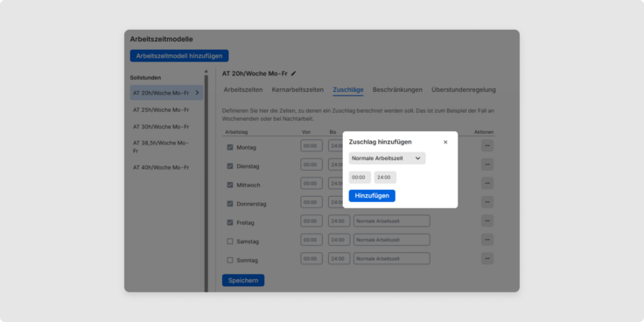This screenshot has height=322, width=644.
Task: Select AT 25h/Woche Mo-Fr model
Action: click(161, 109)
